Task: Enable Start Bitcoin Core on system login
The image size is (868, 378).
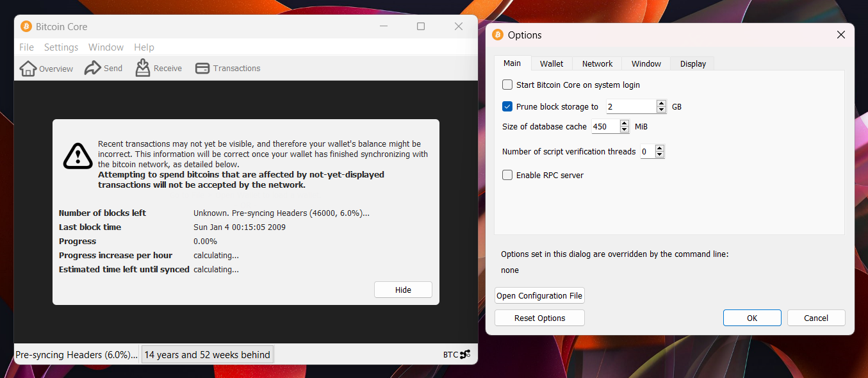Action: [507, 85]
